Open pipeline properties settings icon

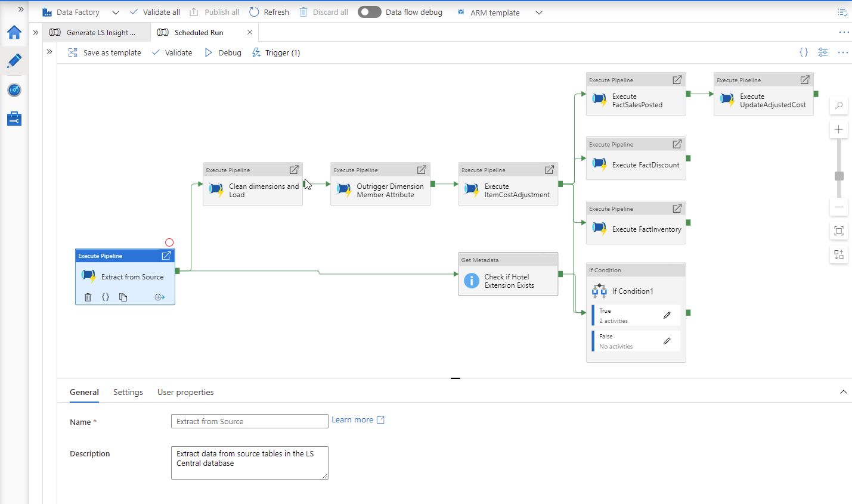coord(823,52)
